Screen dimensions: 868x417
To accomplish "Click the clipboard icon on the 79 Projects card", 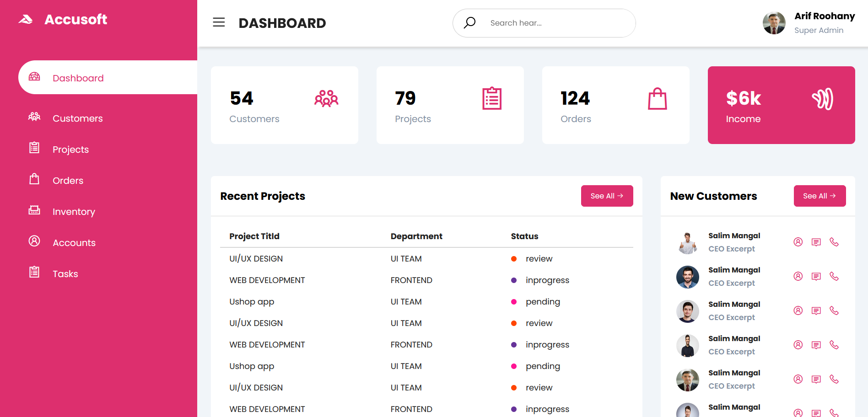I will click(x=492, y=98).
